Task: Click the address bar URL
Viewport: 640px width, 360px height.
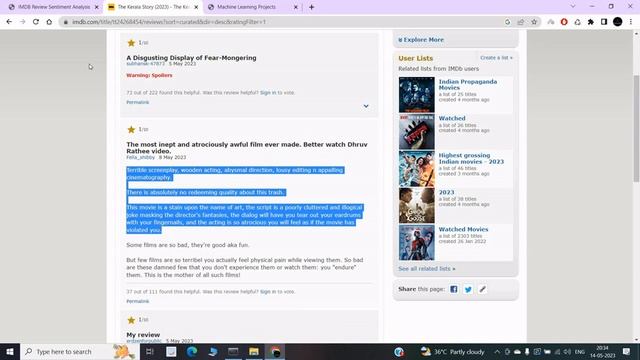Action: pos(169,22)
